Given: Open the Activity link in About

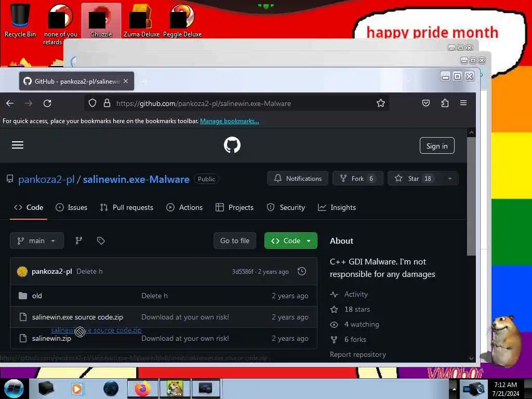Looking at the screenshot, I should (x=356, y=294).
